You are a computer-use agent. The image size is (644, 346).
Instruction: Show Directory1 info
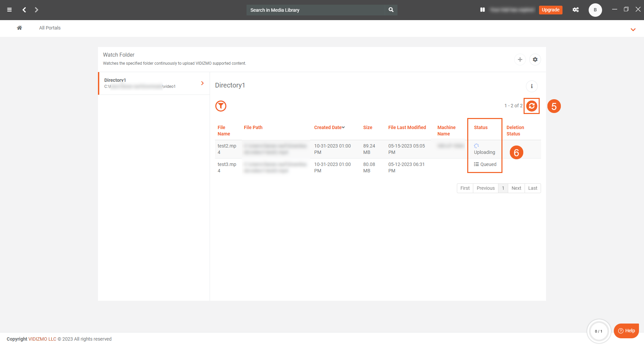pyautogui.click(x=532, y=86)
